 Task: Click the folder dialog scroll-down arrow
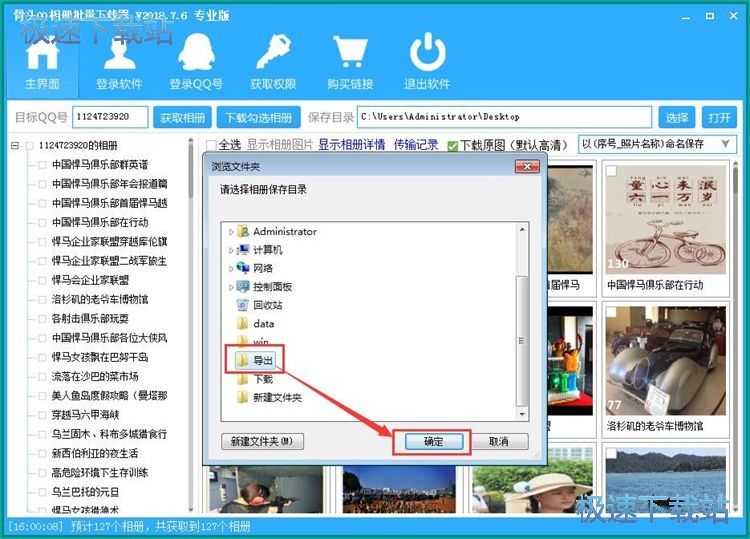pos(522,414)
